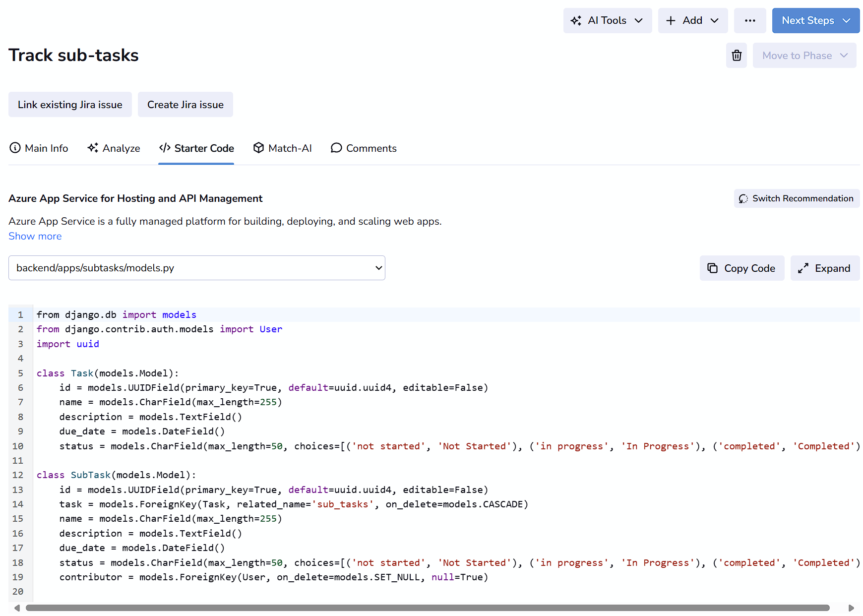Open the Comments tab
863x616 pixels.
pyautogui.click(x=364, y=148)
